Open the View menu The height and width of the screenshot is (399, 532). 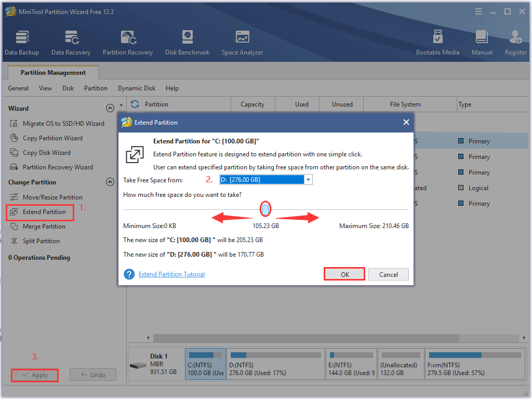coord(46,88)
